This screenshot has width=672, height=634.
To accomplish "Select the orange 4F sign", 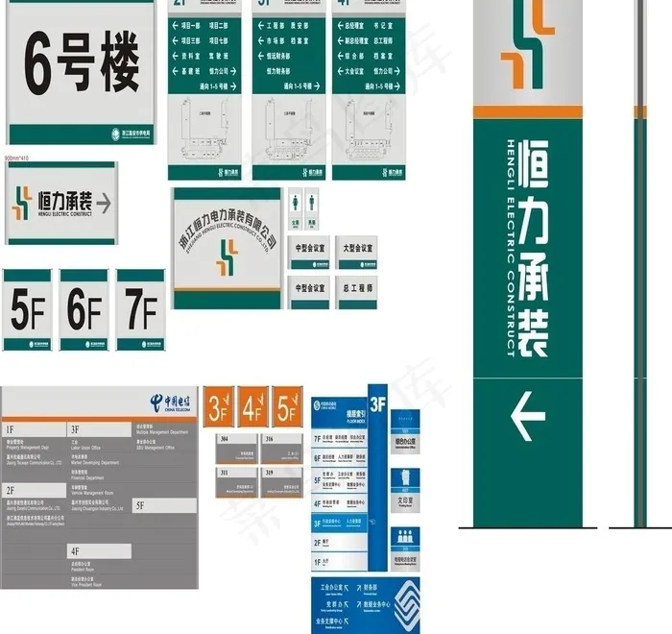I will pos(252,407).
